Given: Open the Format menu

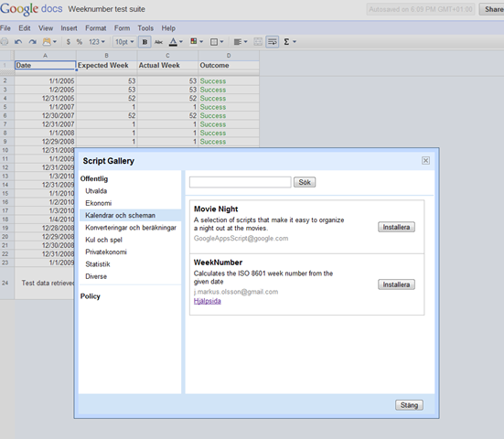Looking at the screenshot, I should coord(95,28).
